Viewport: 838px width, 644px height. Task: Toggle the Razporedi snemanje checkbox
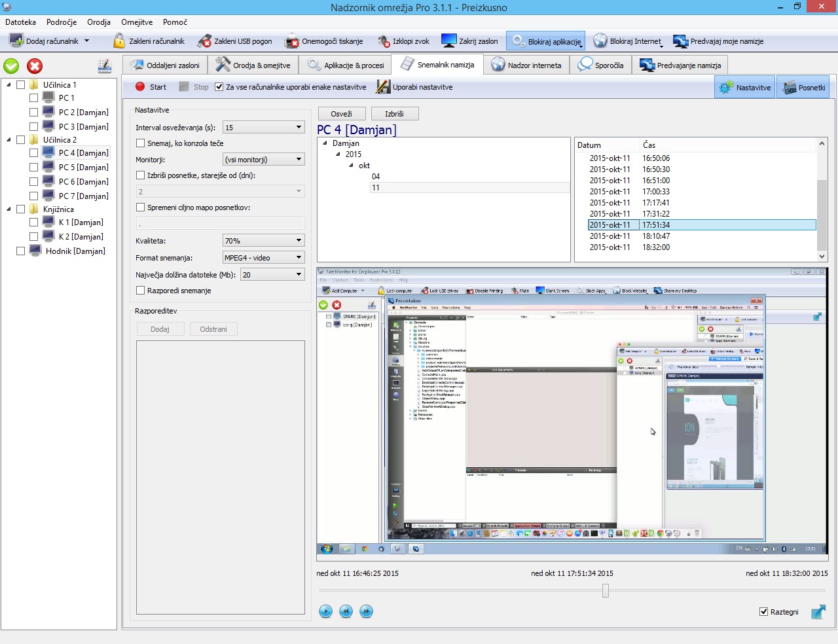click(141, 290)
